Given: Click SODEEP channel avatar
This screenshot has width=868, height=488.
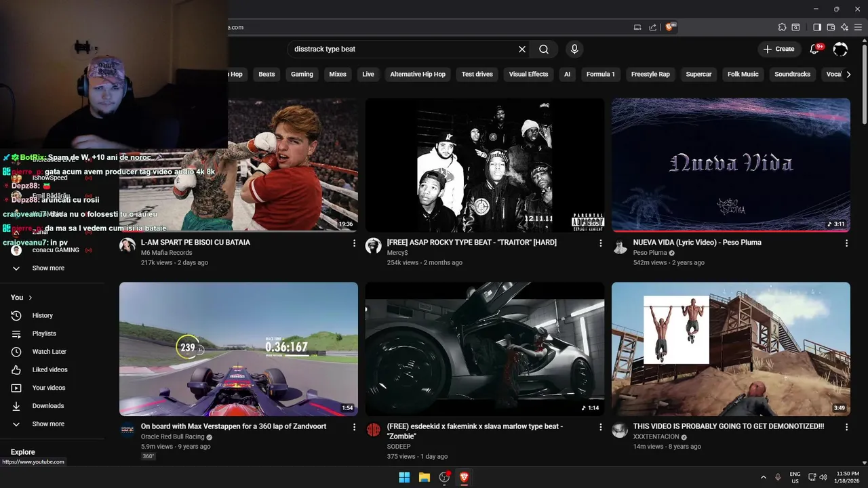Looking at the screenshot, I should point(373,430).
